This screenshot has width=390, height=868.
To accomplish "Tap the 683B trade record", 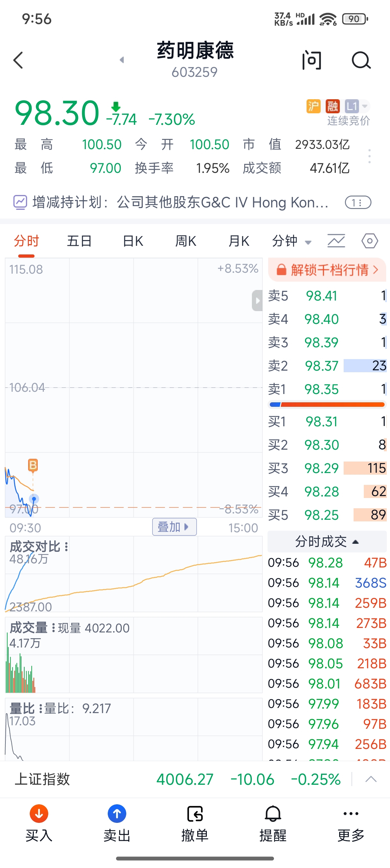I will [327, 684].
